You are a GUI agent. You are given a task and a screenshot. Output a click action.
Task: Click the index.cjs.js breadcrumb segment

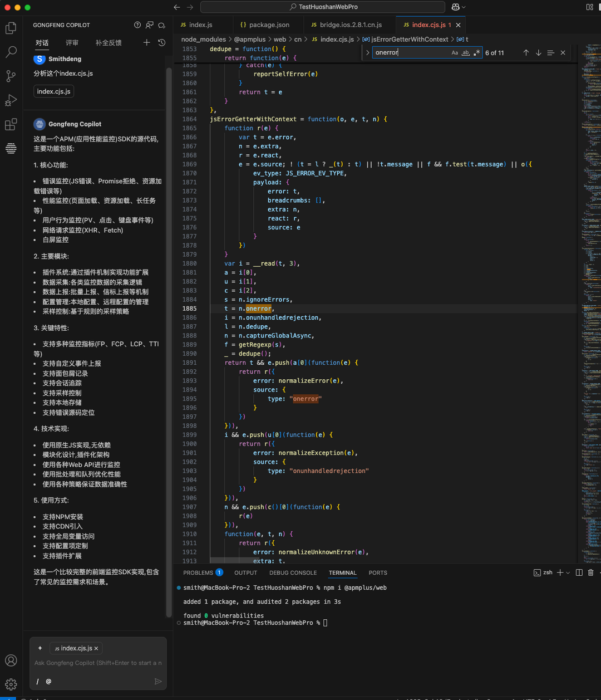point(337,40)
